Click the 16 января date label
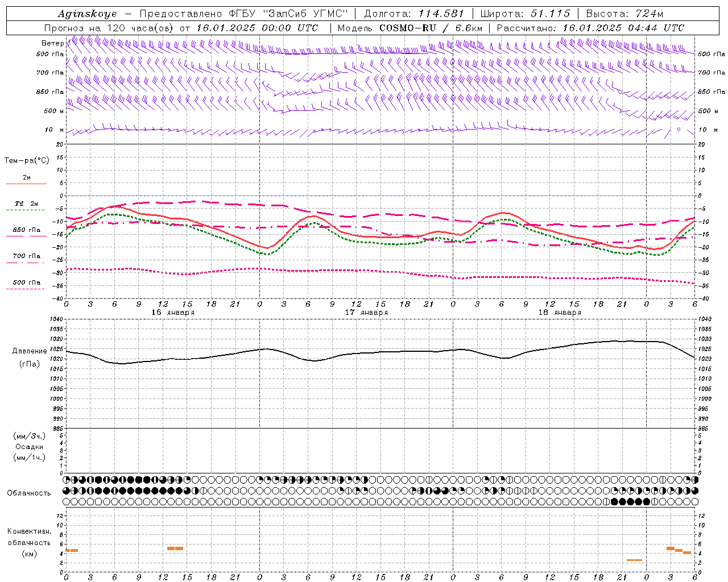The height and width of the screenshot is (582, 728). 173,313
